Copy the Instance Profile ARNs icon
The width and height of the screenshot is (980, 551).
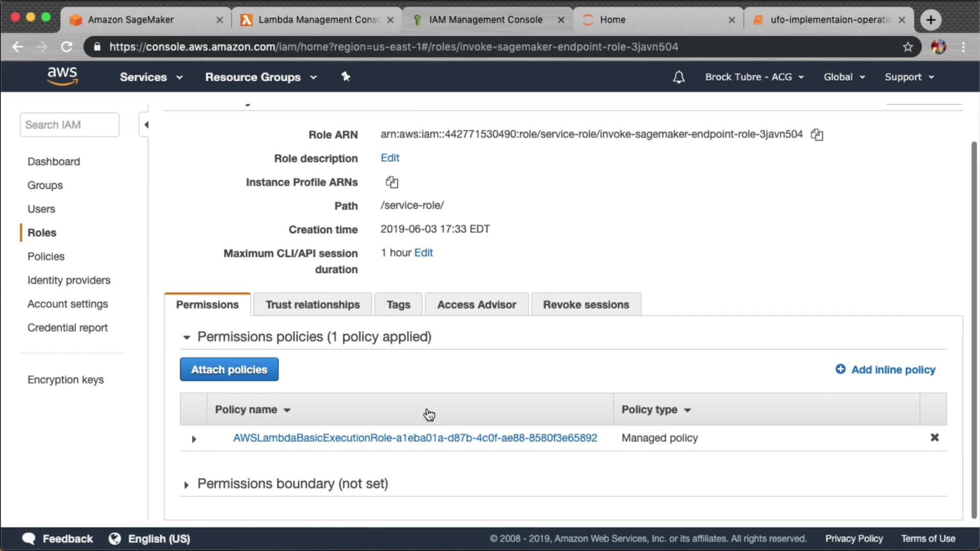(x=391, y=182)
